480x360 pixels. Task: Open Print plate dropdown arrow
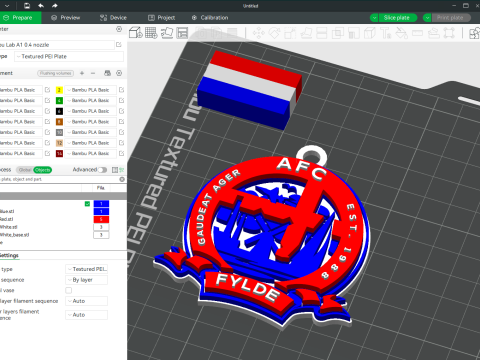(x=427, y=18)
